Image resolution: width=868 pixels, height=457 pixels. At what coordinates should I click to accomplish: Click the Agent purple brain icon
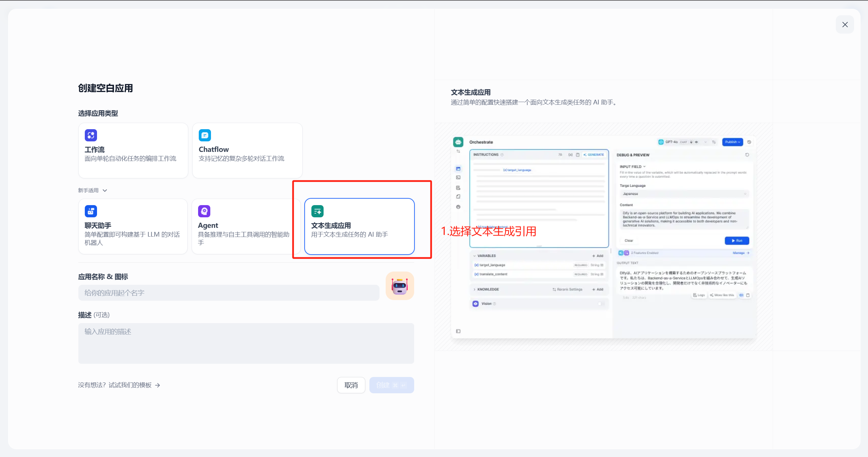[x=204, y=211]
